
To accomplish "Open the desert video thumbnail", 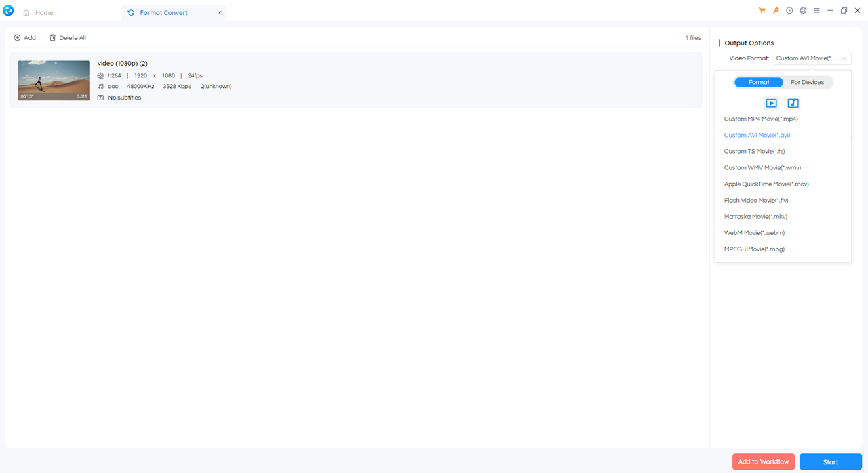I will click(54, 81).
